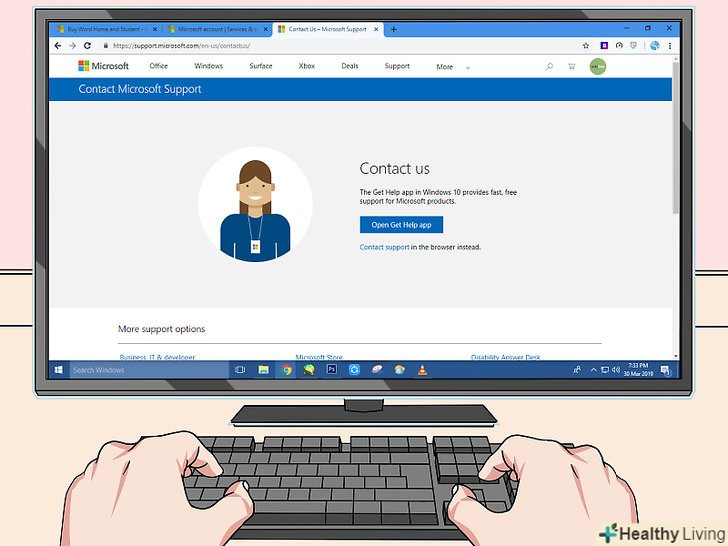Click the Chrome icon in the taskbar
The height and width of the screenshot is (546, 728).
[x=286, y=370]
